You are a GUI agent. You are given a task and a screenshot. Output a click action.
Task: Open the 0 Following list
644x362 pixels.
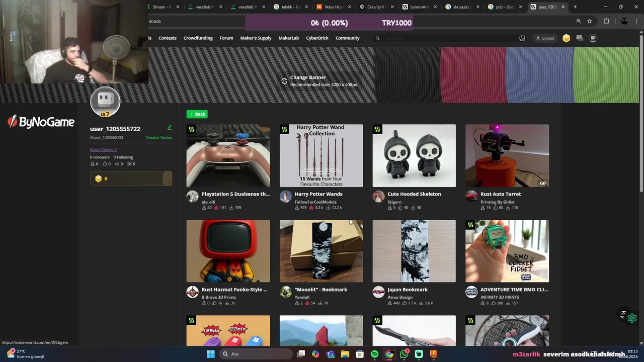click(123, 157)
